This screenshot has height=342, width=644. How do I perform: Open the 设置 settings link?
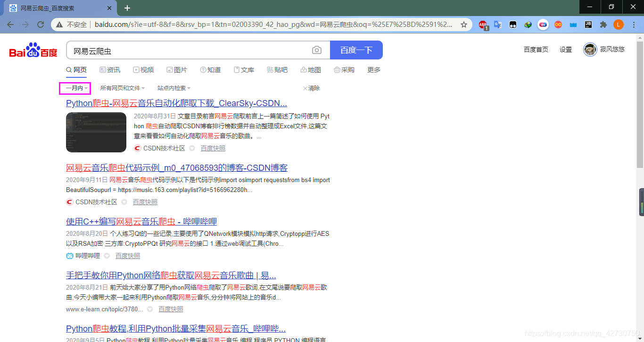566,50
